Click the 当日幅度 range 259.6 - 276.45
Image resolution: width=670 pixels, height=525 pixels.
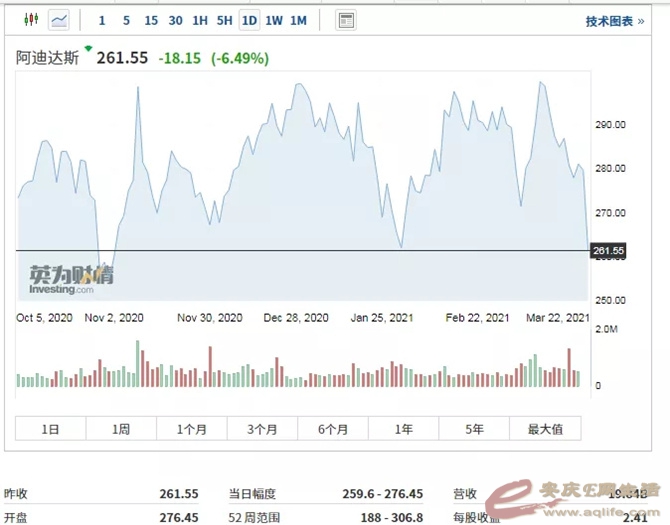[382, 494]
